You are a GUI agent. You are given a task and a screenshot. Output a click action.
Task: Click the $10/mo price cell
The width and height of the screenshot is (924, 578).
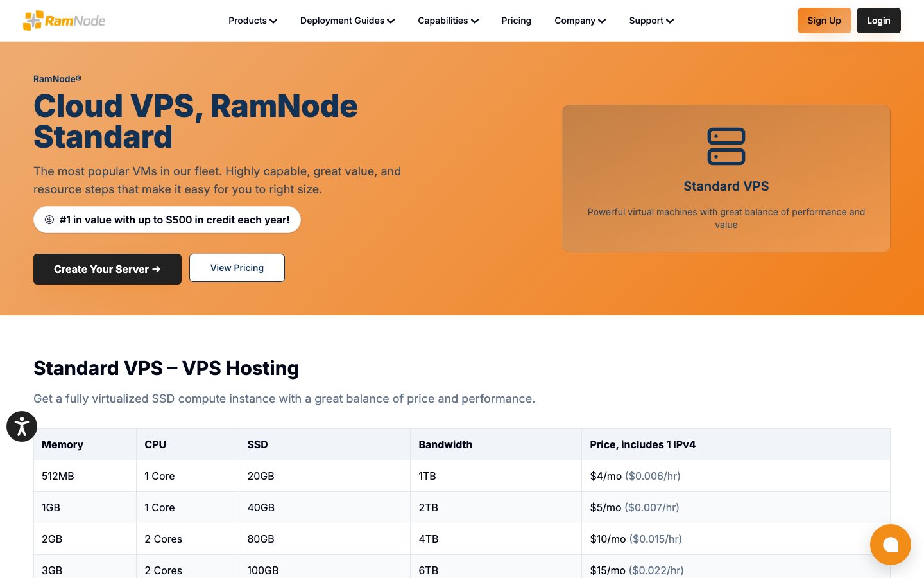[736, 539]
